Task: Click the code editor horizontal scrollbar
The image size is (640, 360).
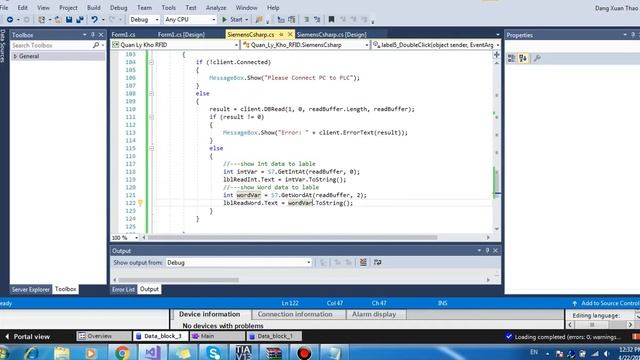Action: (x=292, y=238)
